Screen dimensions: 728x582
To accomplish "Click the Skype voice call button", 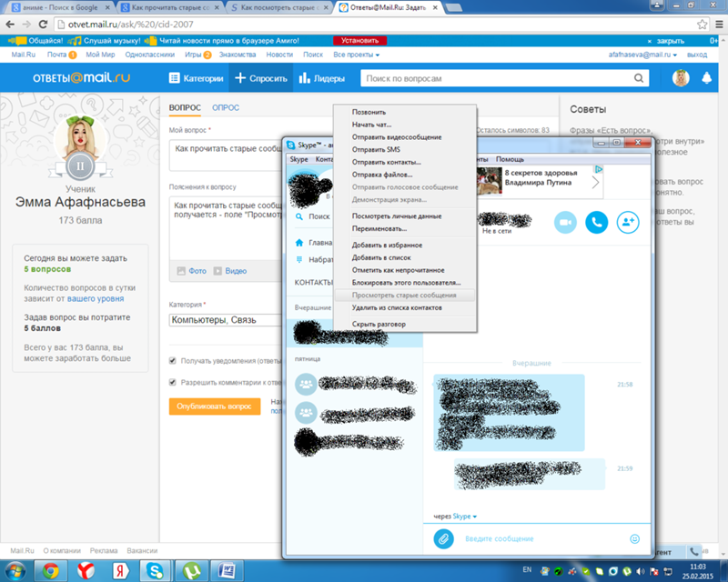I will (x=597, y=222).
